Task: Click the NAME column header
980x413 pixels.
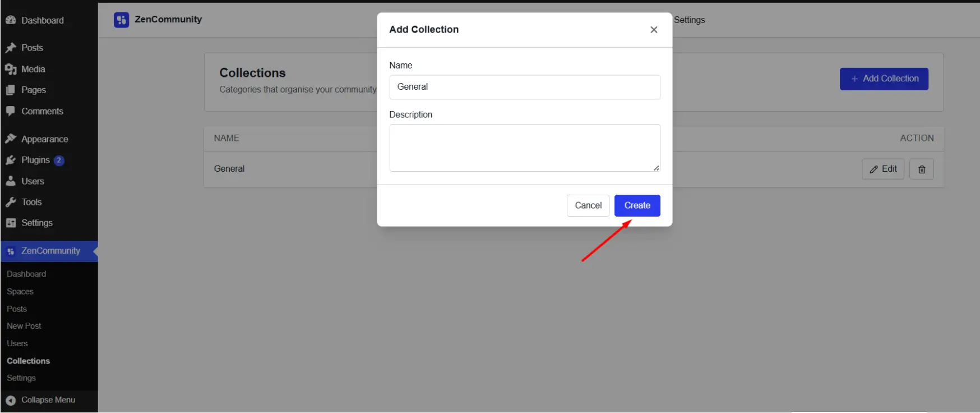Action: (x=226, y=138)
